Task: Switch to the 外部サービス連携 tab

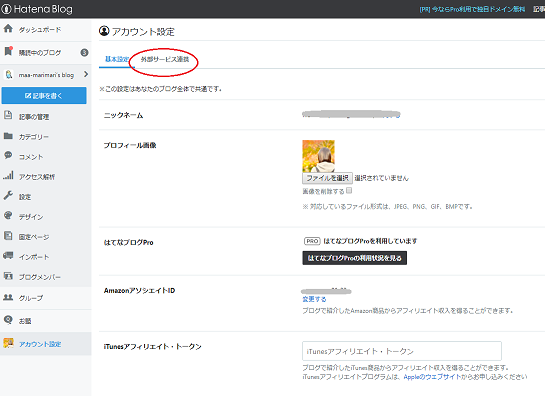Action: [x=165, y=59]
